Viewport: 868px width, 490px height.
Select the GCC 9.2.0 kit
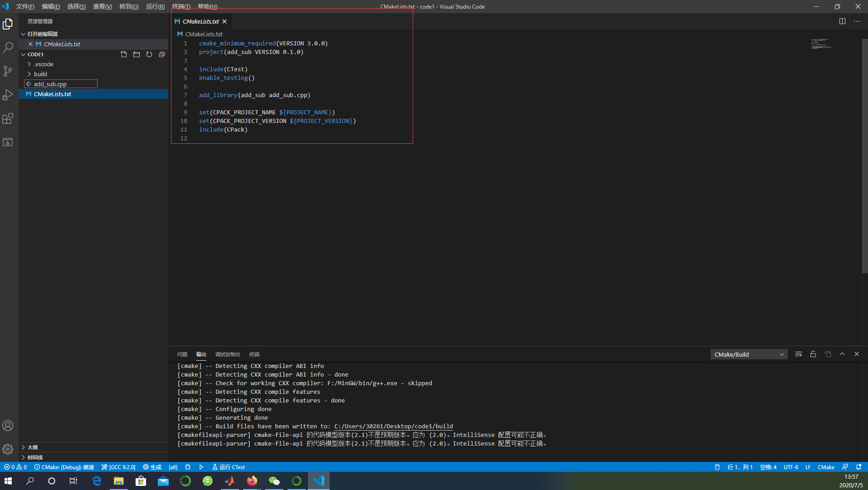point(118,467)
